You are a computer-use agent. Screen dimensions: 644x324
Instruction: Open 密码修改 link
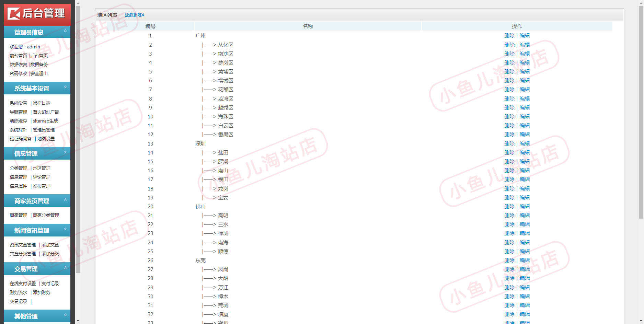pyautogui.click(x=18, y=73)
